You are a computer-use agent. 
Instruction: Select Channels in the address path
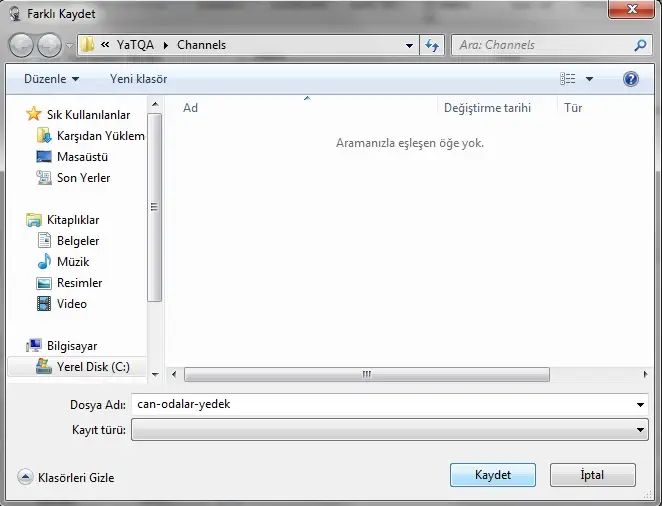point(201,45)
